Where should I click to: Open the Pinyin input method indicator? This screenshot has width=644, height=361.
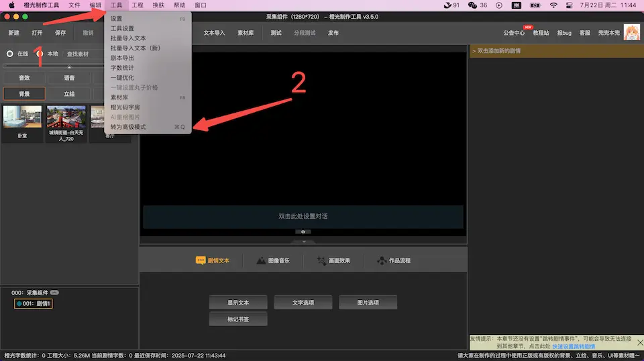click(x=517, y=5)
